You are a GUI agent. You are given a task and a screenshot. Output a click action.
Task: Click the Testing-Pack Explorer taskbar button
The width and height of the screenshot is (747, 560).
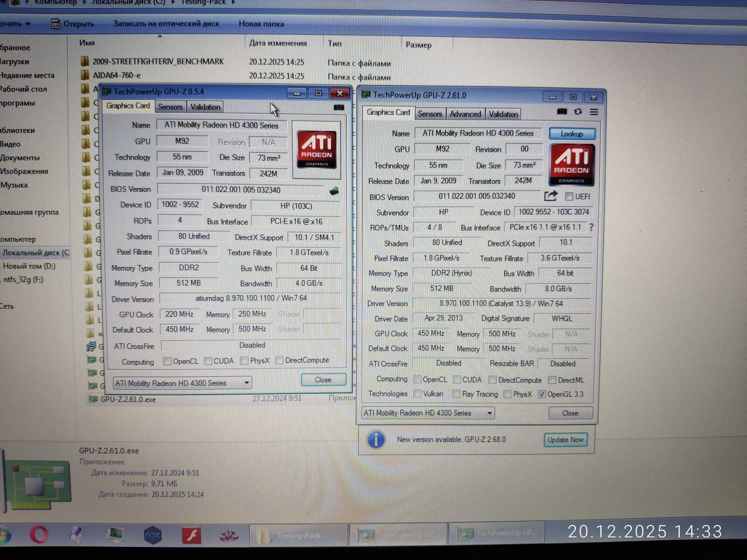point(299,535)
